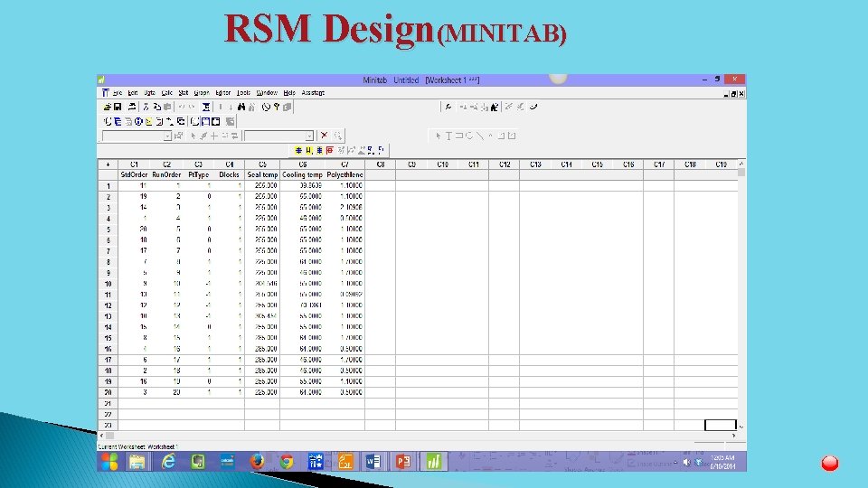Open Chrome from the taskbar
This screenshot has height=488, width=868.
click(x=287, y=461)
